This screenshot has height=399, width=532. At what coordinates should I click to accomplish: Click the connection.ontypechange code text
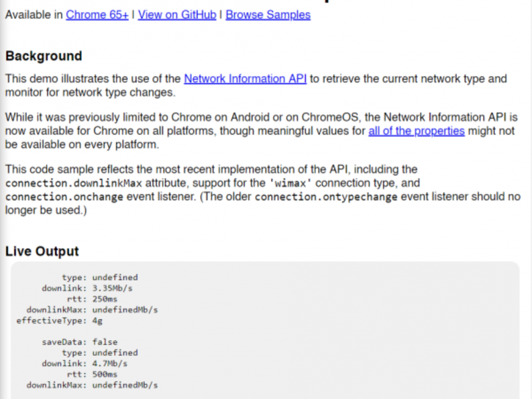pos(326,197)
